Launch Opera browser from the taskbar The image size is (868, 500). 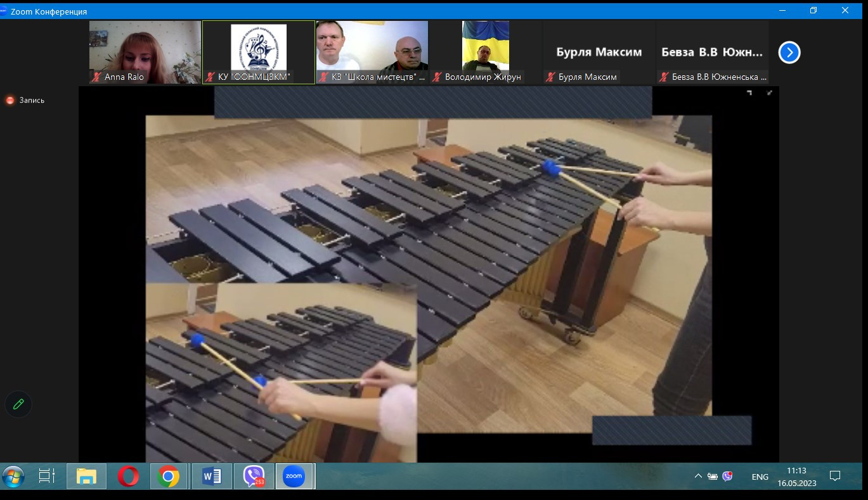point(128,476)
